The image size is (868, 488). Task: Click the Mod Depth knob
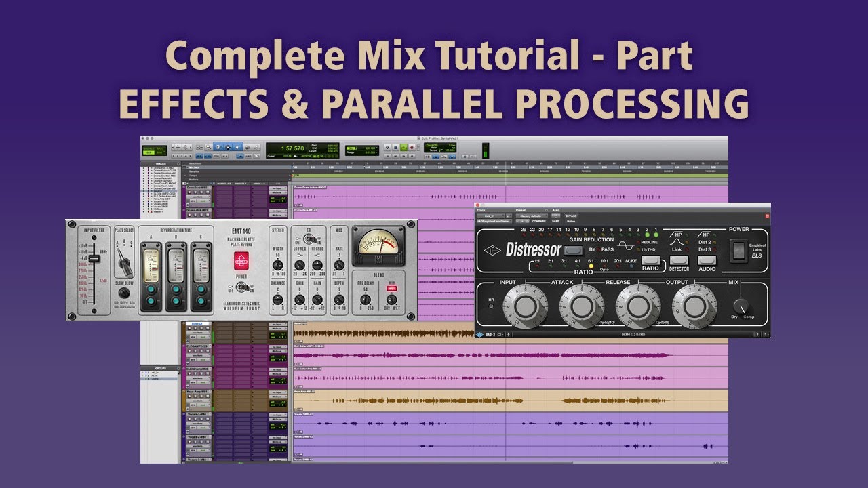click(x=339, y=300)
